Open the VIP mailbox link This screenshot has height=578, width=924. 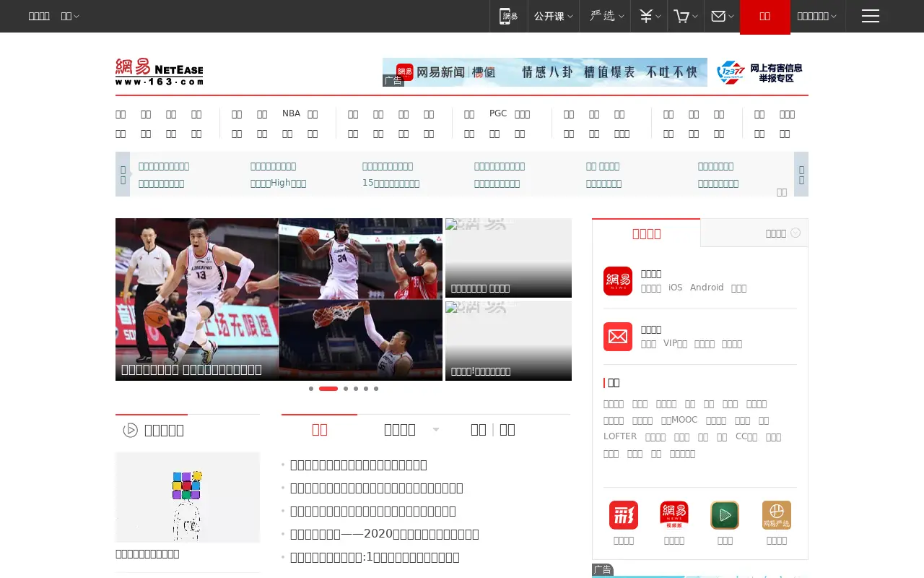pyautogui.click(x=675, y=344)
